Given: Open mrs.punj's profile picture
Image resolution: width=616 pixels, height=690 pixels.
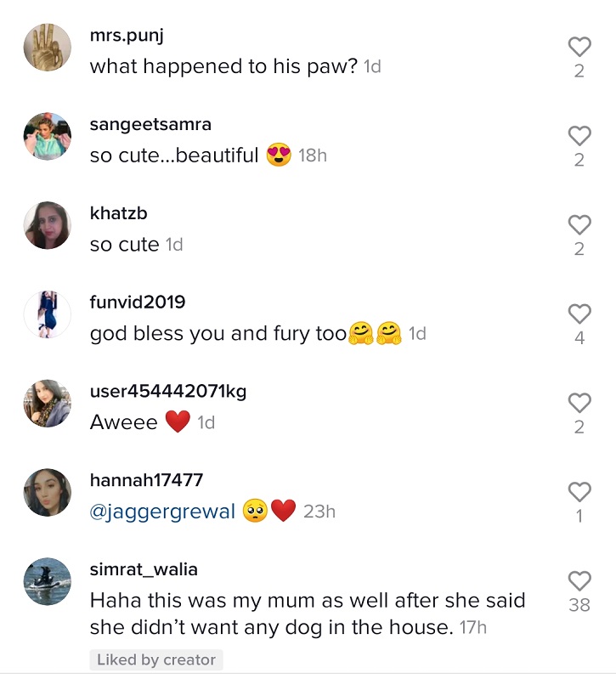Looking at the screenshot, I should (x=48, y=46).
